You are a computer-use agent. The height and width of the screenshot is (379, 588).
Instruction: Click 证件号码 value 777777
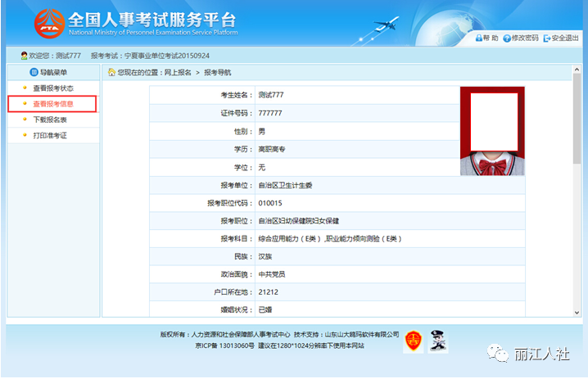pyautogui.click(x=270, y=113)
